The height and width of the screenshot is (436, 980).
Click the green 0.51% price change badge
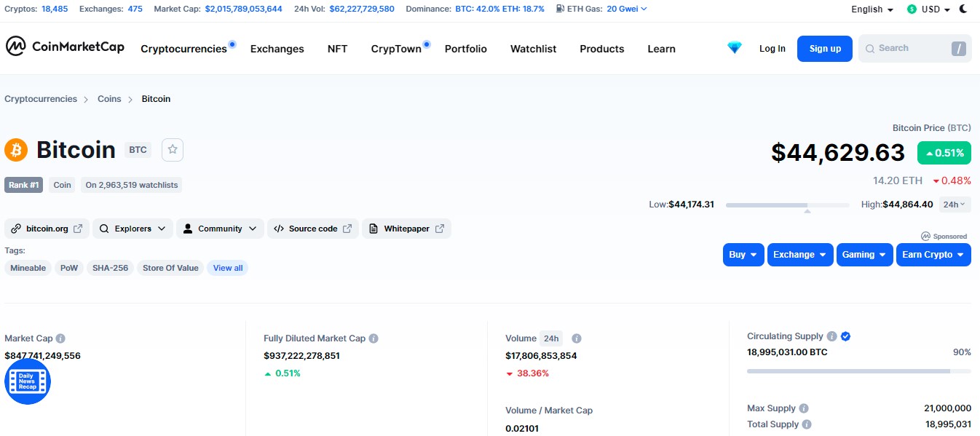[x=944, y=153]
